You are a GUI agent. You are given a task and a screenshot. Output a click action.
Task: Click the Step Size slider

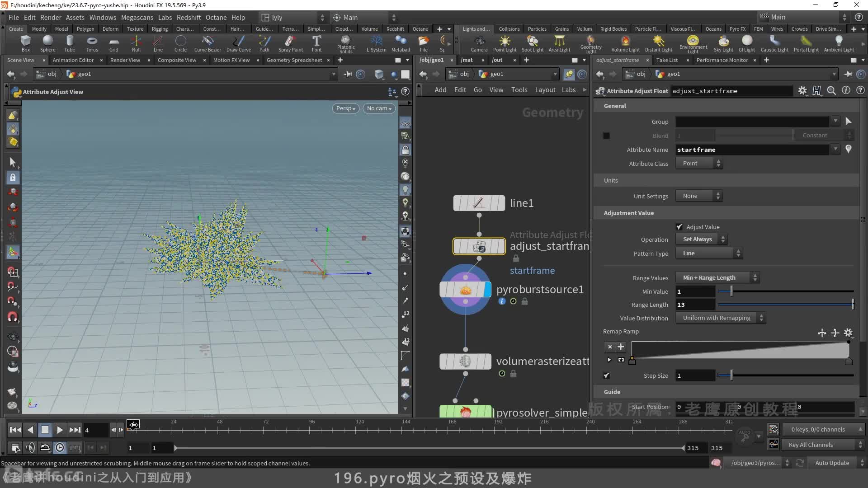pyautogui.click(x=786, y=375)
